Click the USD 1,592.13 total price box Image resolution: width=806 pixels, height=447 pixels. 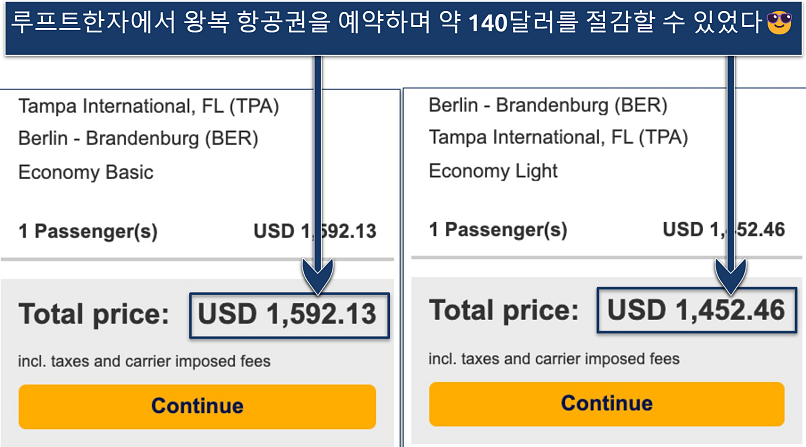coord(288,315)
